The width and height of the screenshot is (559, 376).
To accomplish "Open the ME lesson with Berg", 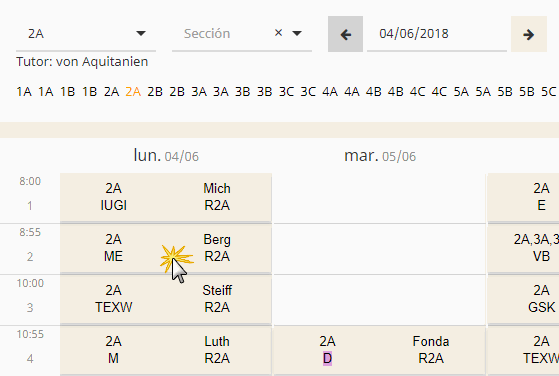I will tap(166, 248).
